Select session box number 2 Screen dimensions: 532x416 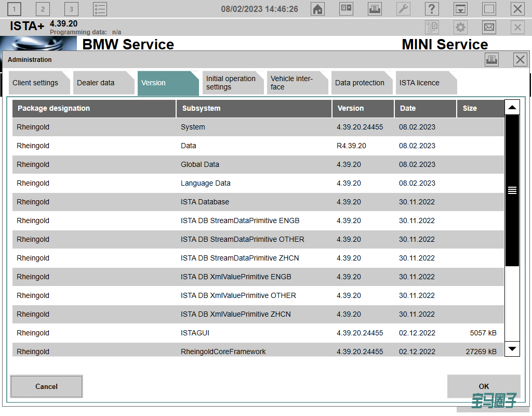point(43,9)
